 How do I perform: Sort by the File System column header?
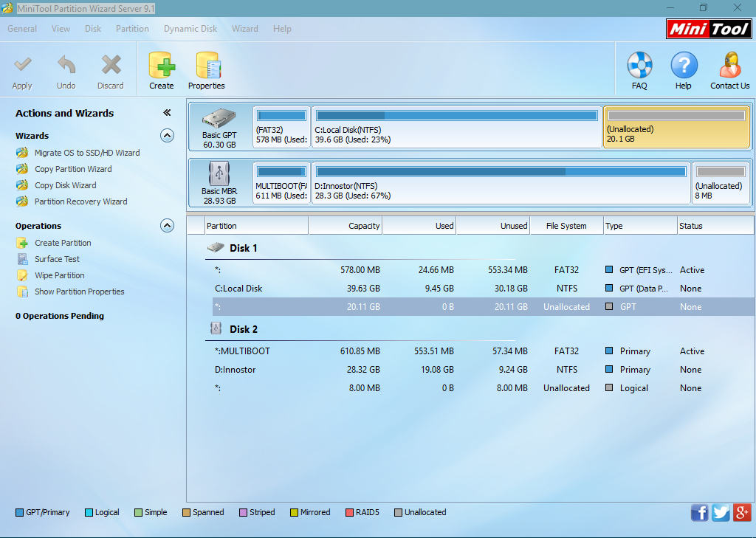pos(566,226)
